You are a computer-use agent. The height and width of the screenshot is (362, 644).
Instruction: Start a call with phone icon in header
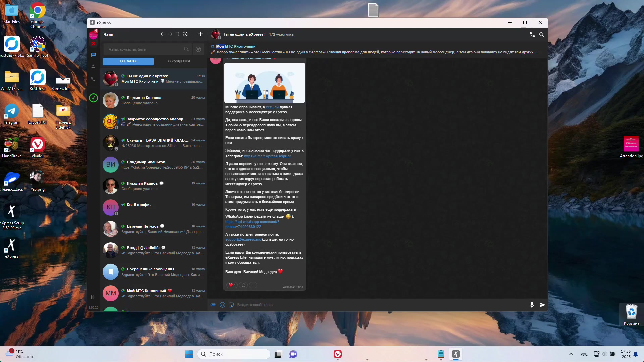point(532,34)
